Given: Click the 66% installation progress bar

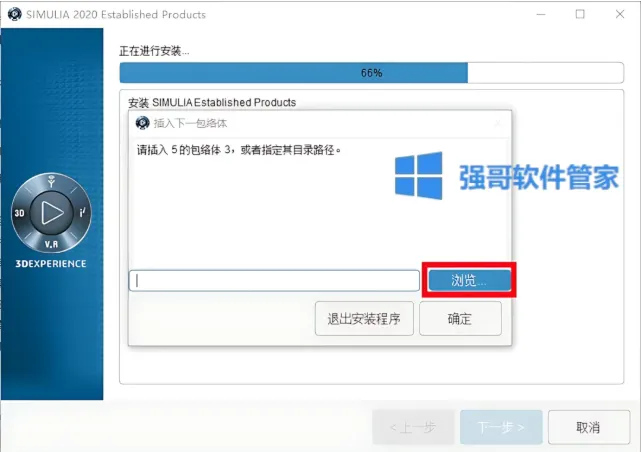Looking at the screenshot, I should [x=372, y=73].
